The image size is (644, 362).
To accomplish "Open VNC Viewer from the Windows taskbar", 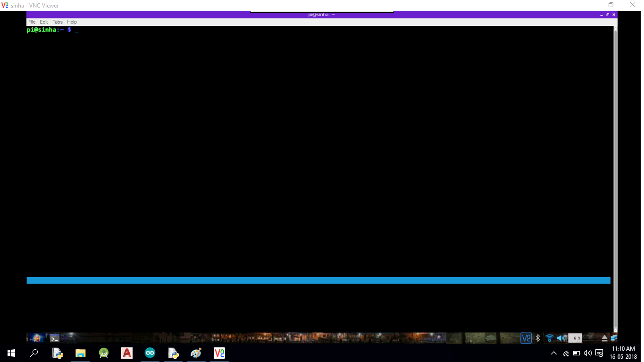I will coord(219,353).
